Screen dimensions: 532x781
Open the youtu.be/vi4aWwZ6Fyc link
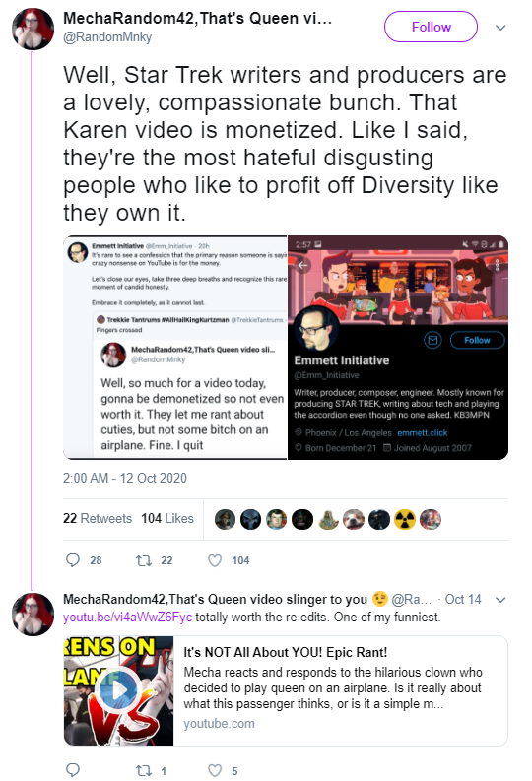pyautogui.click(x=127, y=618)
